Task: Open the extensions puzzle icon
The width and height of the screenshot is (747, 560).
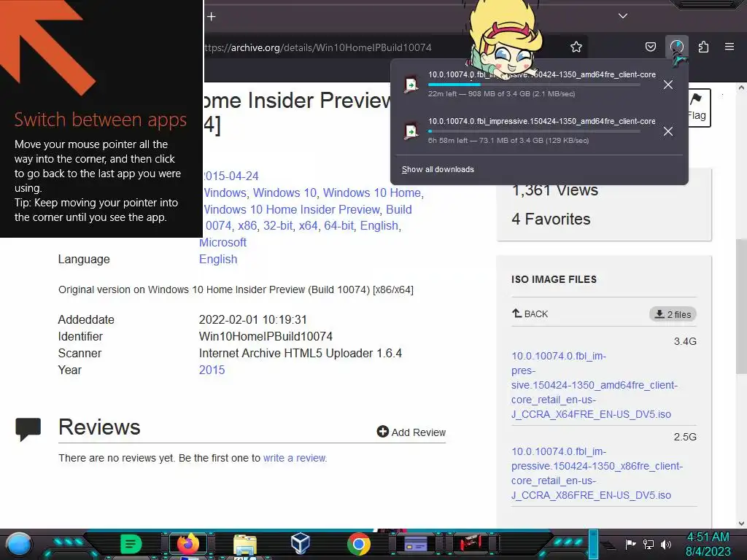Action: click(703, 47)
